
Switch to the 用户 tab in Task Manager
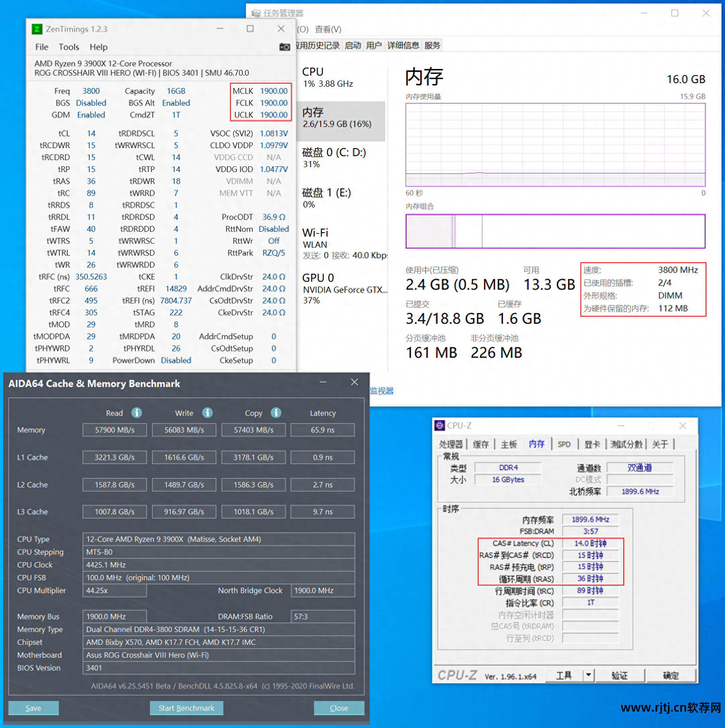(x=374, y=46)
